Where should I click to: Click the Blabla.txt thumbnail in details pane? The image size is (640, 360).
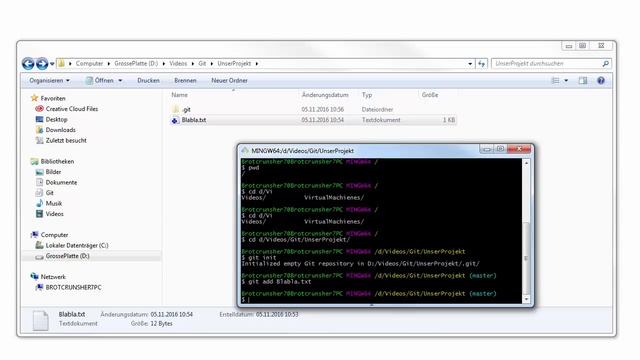pyautogui.click(x=40, y=320)
